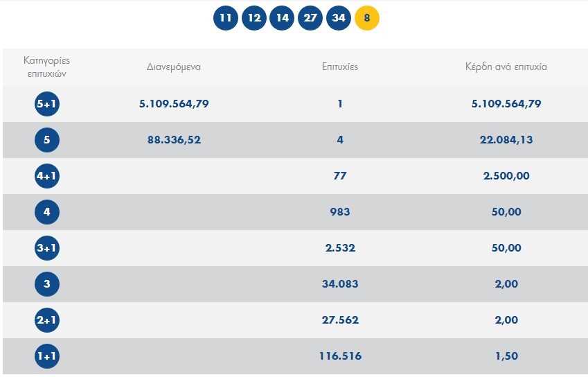Screen dimensions: 588x377
Task: Click the 3+1 category badge
Action: pos(47,248)
